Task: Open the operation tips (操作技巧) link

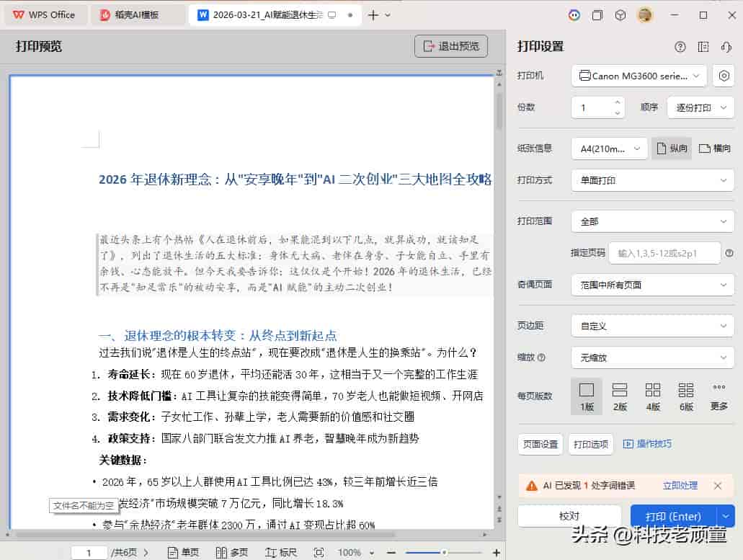Action: [647, 444]
